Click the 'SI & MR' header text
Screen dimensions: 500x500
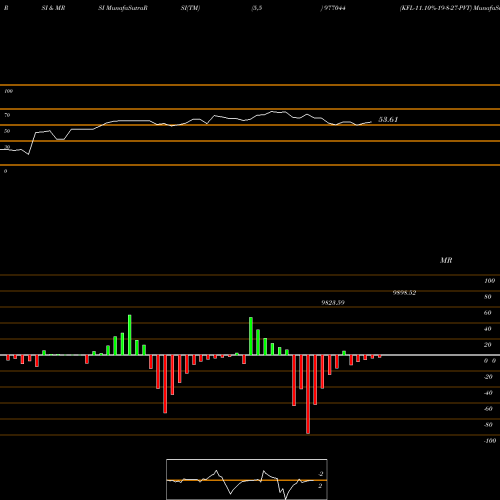[53, 8]
